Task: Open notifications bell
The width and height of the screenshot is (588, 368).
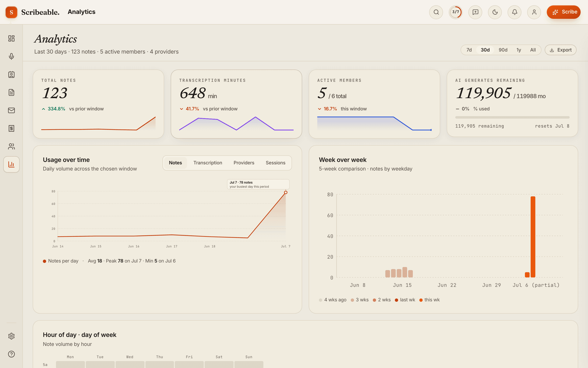Action: point(514,12)
